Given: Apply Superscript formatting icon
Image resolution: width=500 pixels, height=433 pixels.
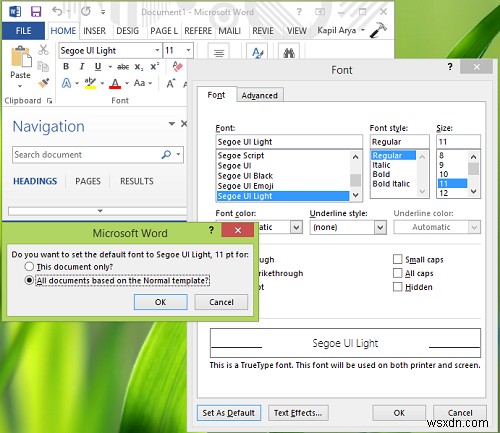Looking at the screenshot, I should (154, 66).
